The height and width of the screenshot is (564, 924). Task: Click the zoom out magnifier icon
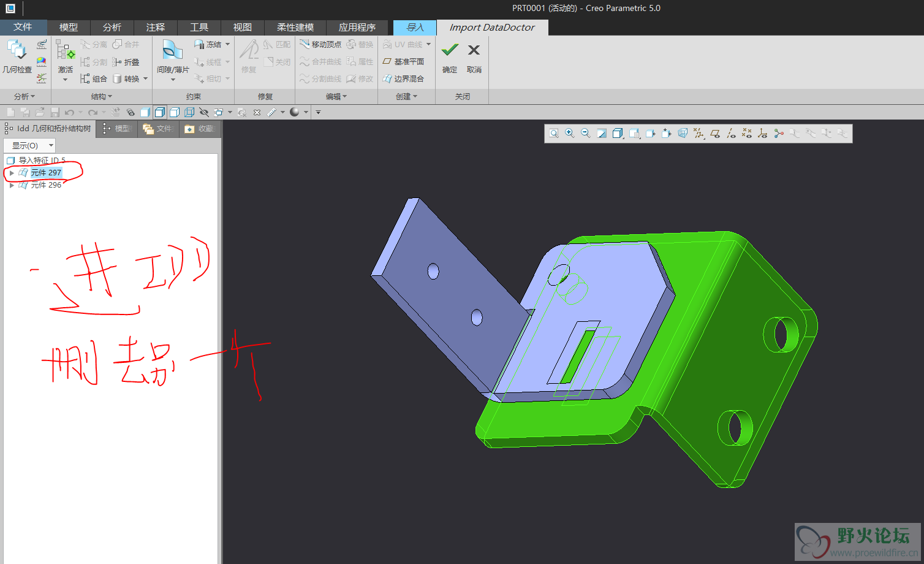point(586,133)
